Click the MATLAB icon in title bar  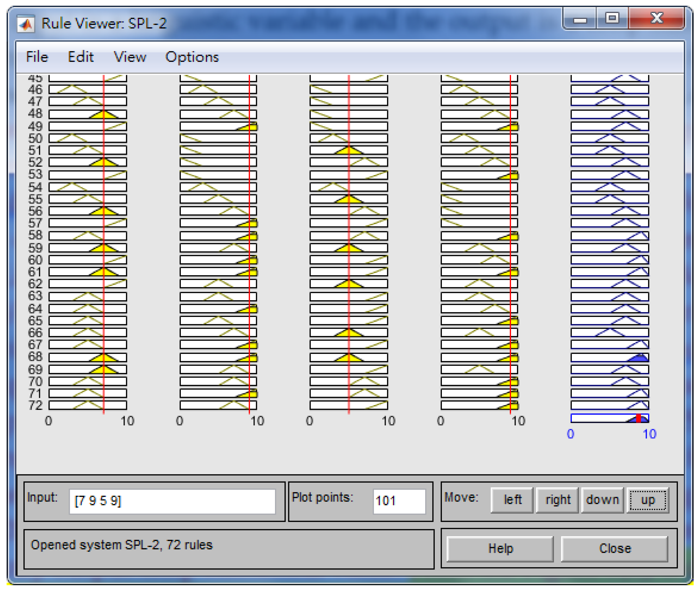(26, 24)
